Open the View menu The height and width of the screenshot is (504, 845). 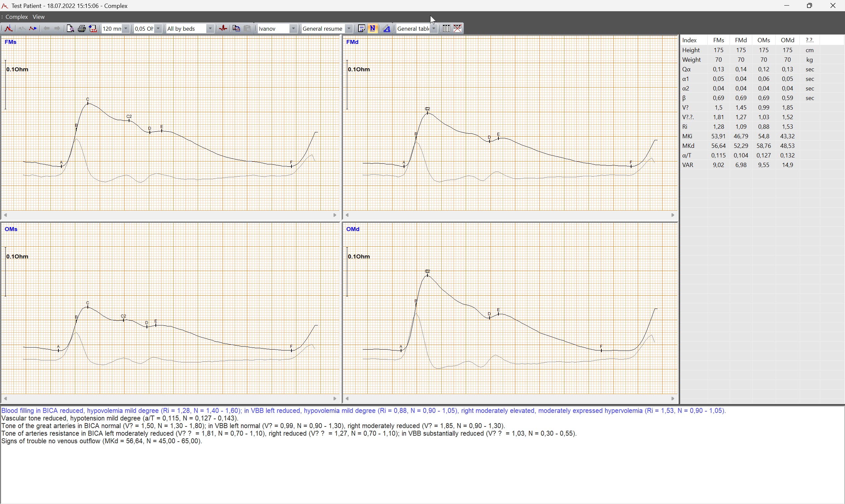(x=38, y=17)
